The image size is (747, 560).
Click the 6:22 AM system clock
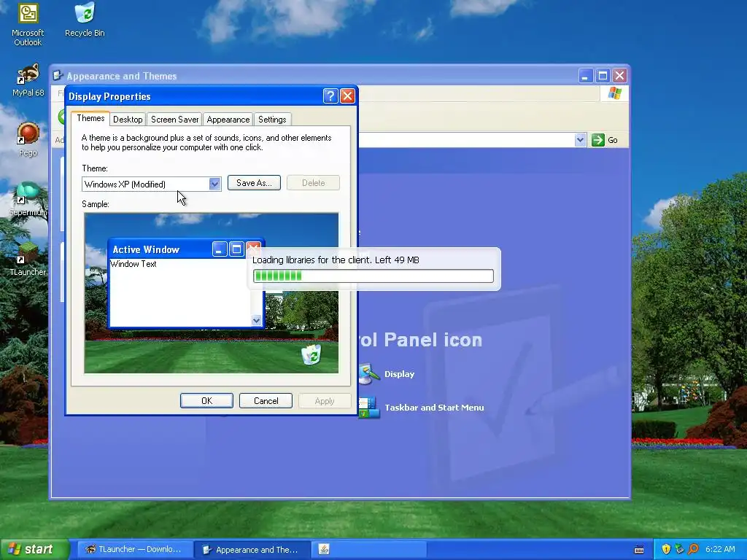(x=720, y=550)
